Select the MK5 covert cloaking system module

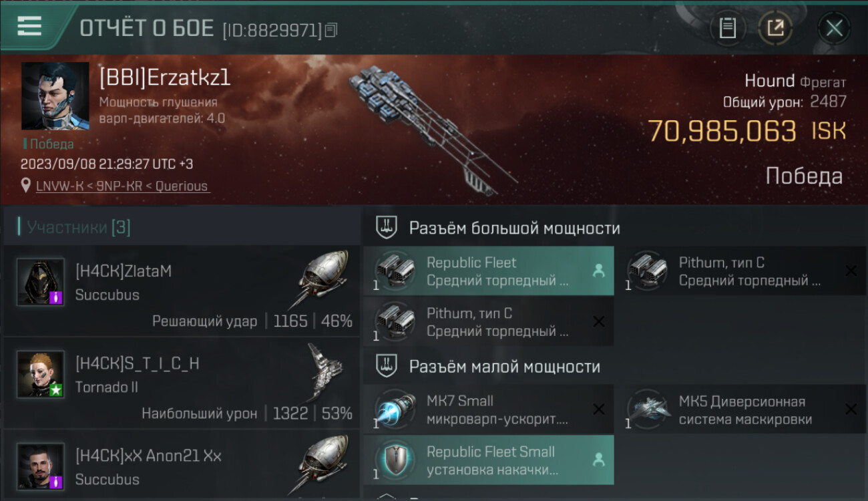[740, 410]
